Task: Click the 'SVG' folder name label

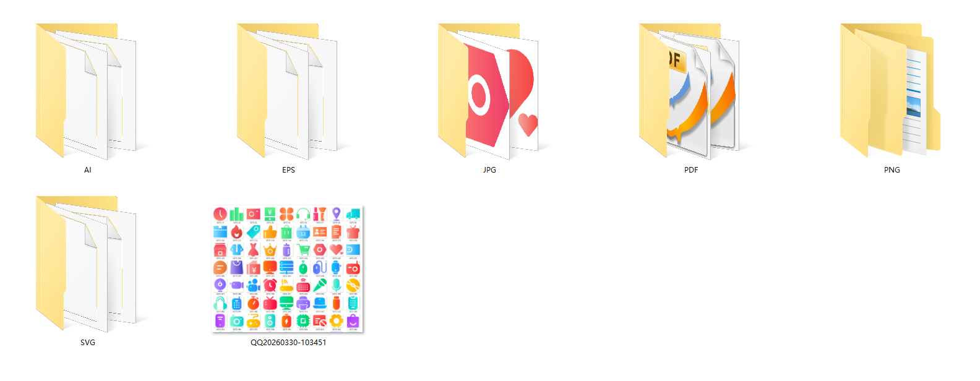Action: pos(87,343)
